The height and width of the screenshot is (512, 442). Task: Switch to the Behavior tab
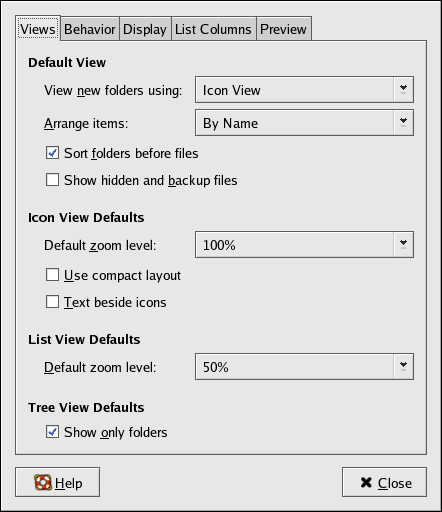pos(90,29)
